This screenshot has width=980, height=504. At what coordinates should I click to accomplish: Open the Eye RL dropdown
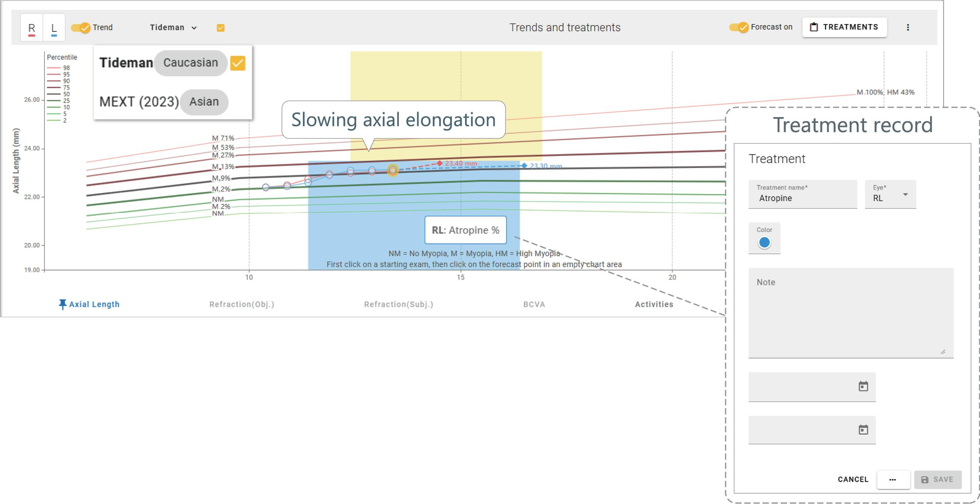[890, 195]
